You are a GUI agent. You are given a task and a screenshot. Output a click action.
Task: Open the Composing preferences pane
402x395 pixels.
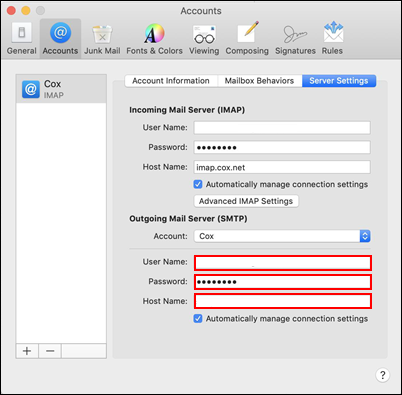(247, 38)
